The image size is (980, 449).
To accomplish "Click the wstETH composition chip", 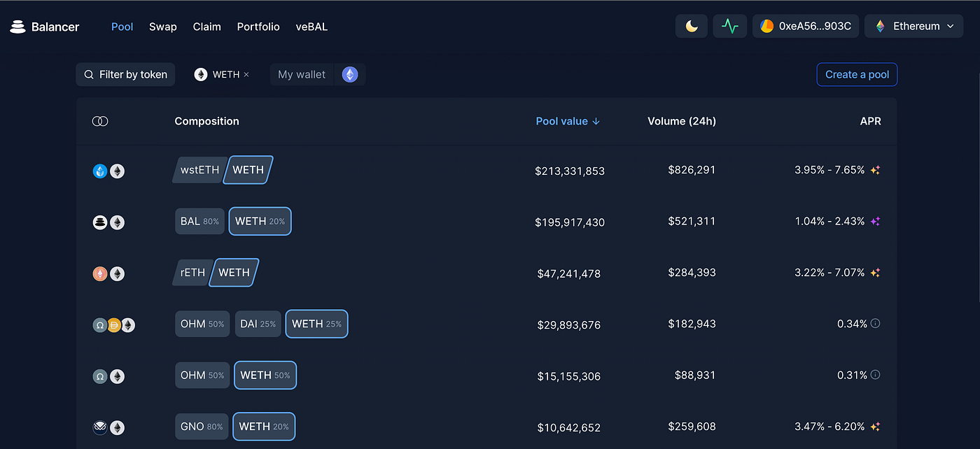I will click(199, 170).
